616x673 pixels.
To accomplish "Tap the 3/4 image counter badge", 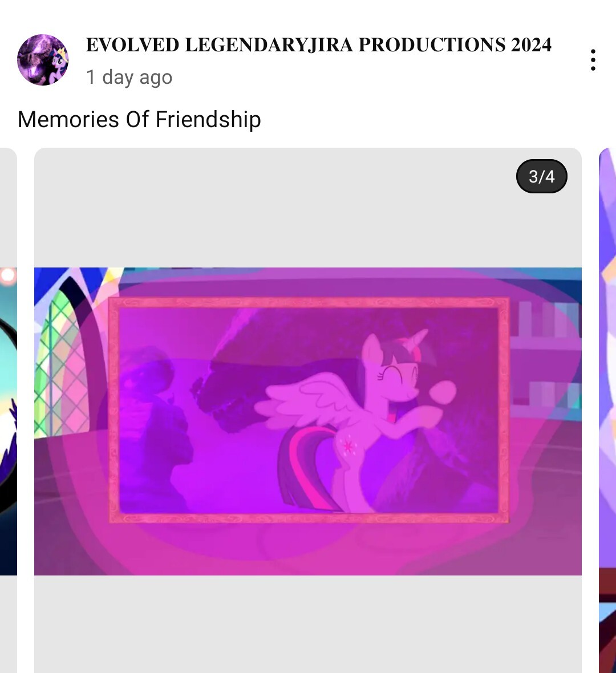I will click(x=541, y=176).
